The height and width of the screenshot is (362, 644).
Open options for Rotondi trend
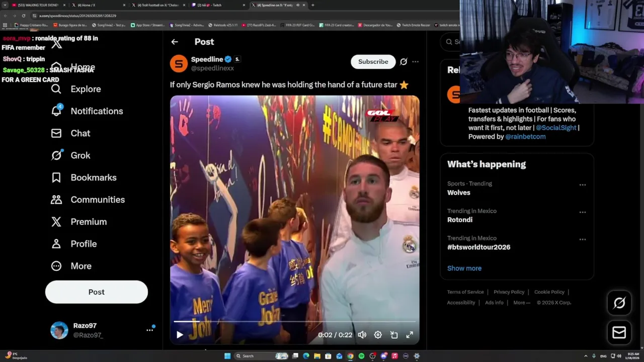pyautogui.click(x=583, y=212)
